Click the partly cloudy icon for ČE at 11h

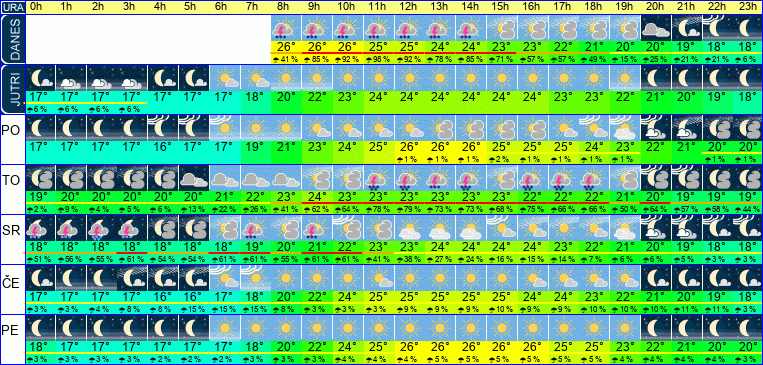[x=379, y=277]
